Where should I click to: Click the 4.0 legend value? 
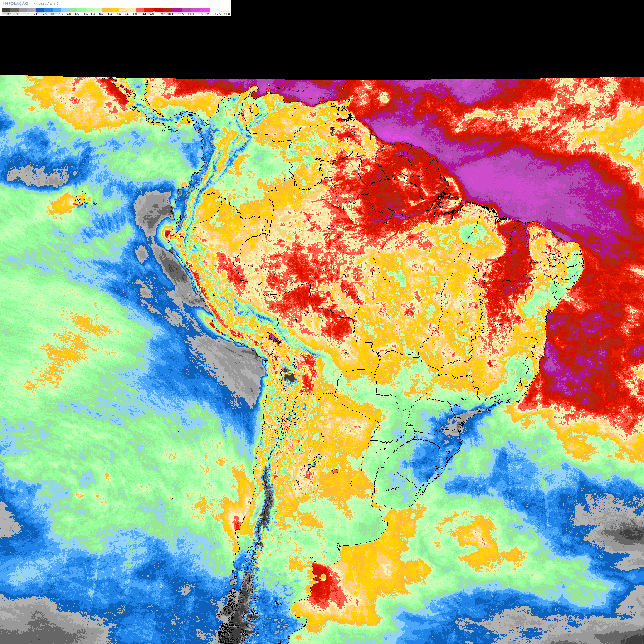pyautogui.click(x=69, y=14)
